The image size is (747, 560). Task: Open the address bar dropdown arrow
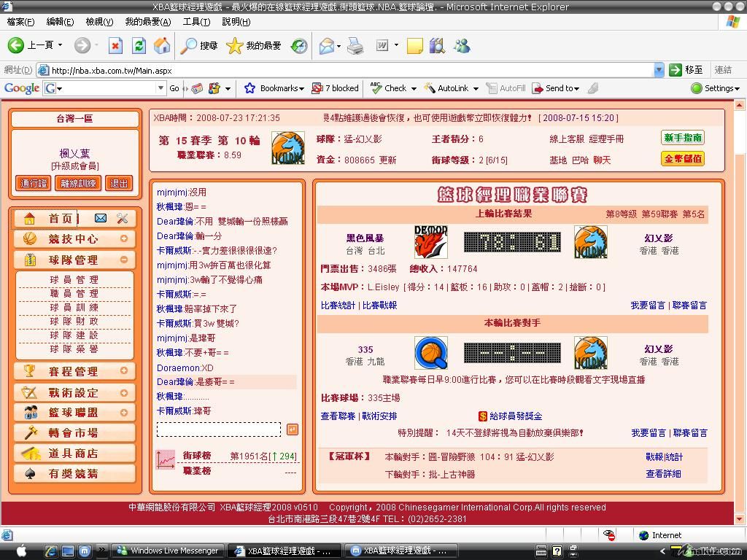pyautogui.click(x=659, y=70)
